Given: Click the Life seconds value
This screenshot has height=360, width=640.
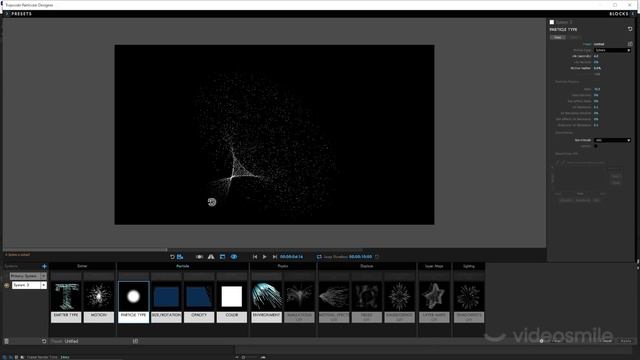Looking at the screenshot, I should (596, 56).
